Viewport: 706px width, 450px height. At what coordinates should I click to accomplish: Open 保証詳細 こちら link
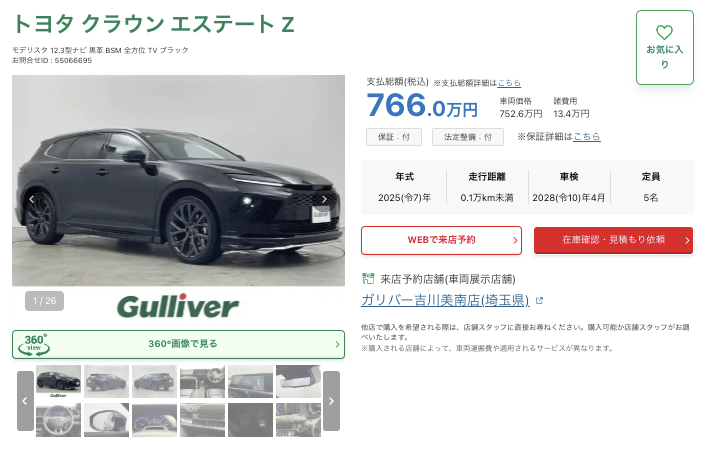pos(587,136)
